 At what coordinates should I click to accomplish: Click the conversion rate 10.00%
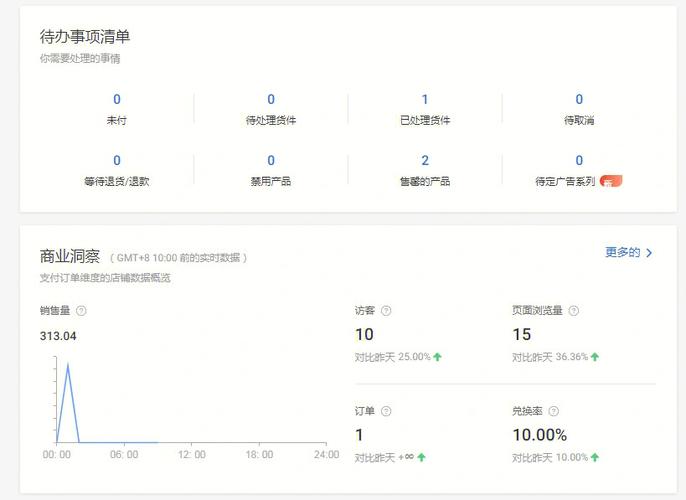click(x=539, y=435)
